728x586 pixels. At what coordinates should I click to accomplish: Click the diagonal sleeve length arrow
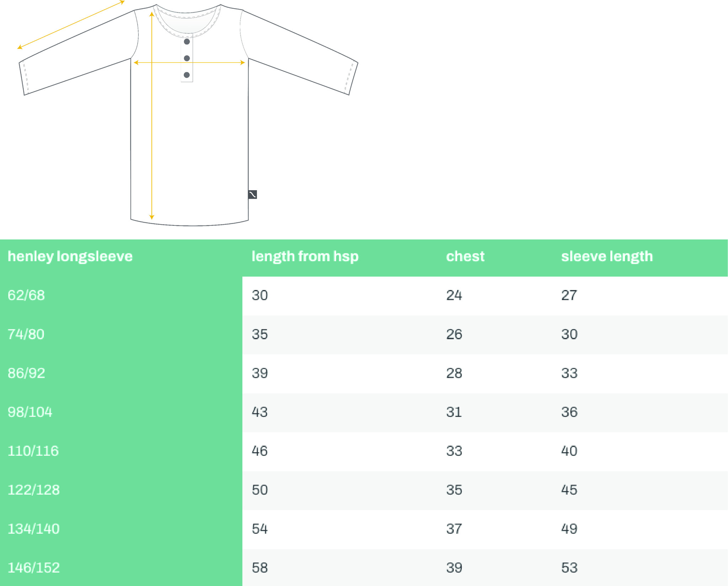coord(71,25)
